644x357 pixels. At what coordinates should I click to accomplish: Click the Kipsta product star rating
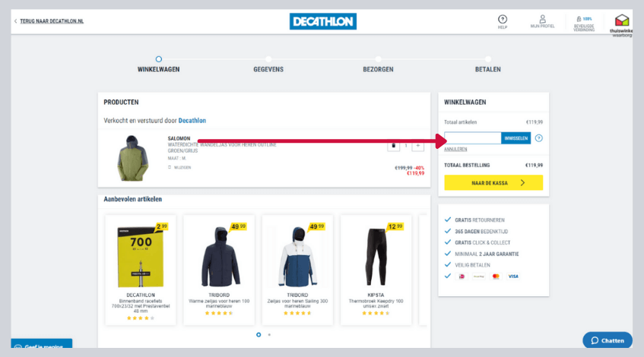[376, 313]
